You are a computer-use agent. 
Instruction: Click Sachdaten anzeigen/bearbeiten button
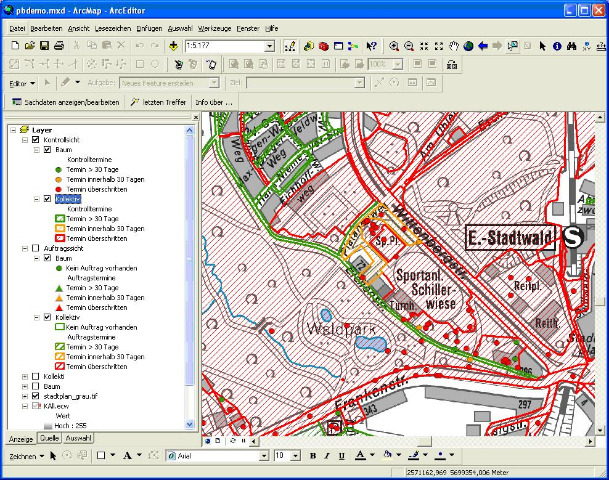[x=65, y=102]
